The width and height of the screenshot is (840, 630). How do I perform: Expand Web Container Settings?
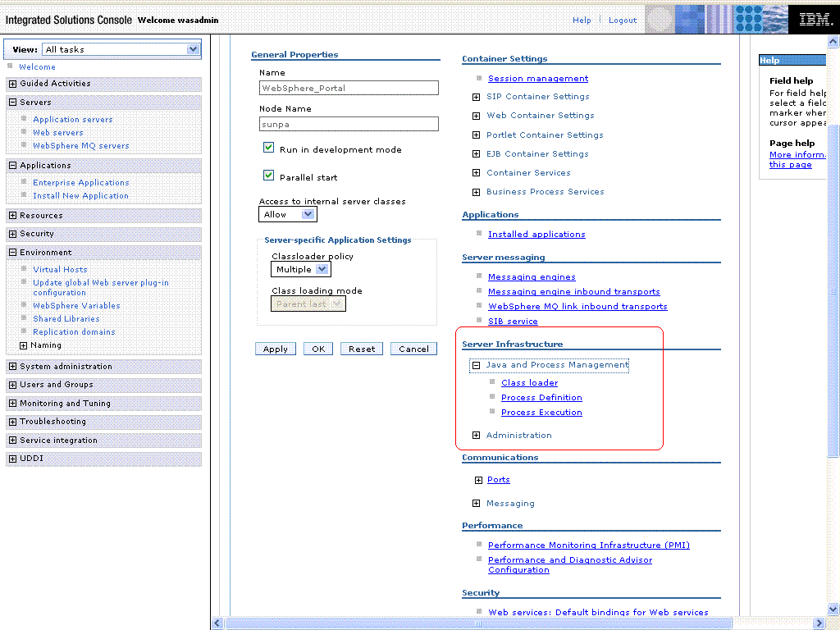coord(476,116)
